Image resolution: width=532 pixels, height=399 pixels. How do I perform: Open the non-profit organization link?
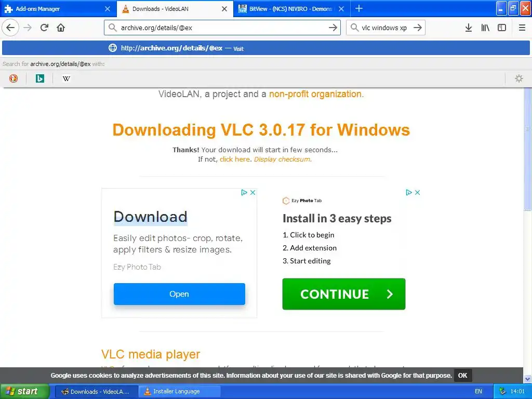(x=316, y=94)
